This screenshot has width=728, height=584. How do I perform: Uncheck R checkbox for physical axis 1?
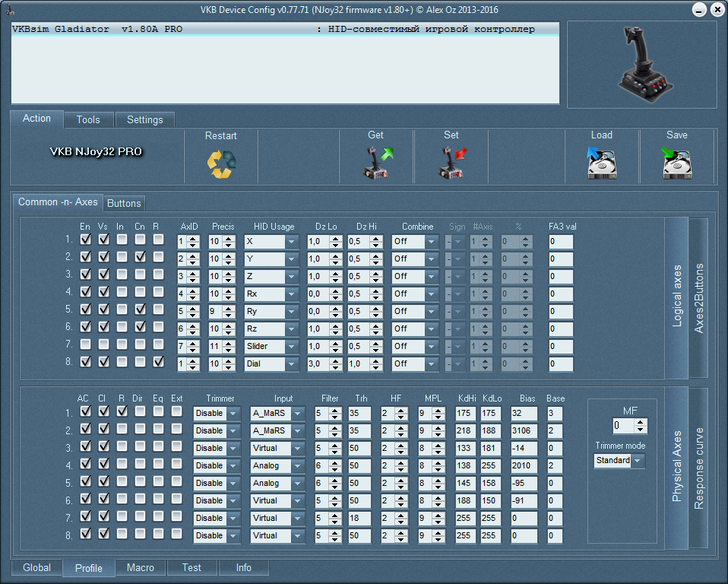coord(122,411)
